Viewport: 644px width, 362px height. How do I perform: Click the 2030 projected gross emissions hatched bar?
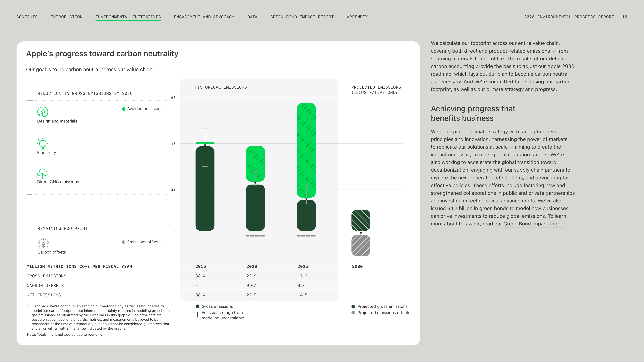click(361, 220)
